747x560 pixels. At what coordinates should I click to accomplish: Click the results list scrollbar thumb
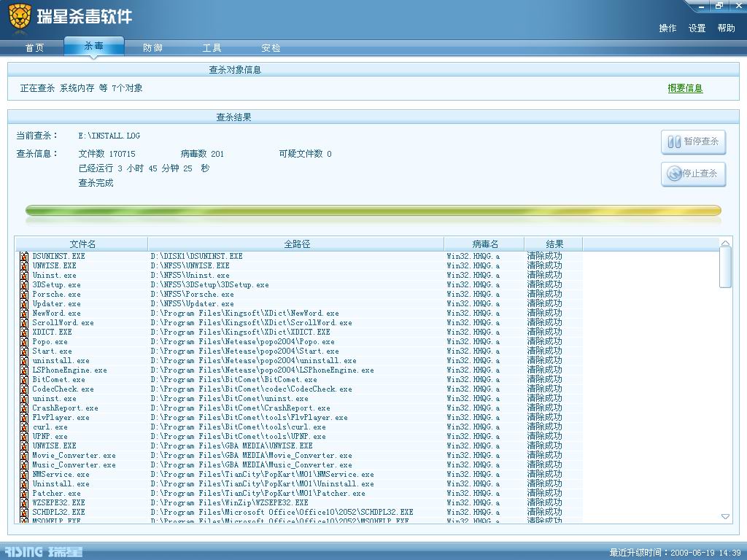pyautogui.click(x=725, y=268)
